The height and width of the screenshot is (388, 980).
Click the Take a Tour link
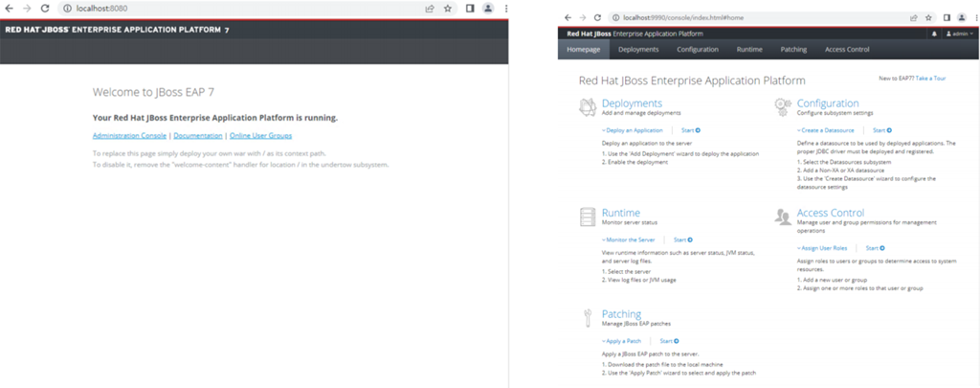930,79
